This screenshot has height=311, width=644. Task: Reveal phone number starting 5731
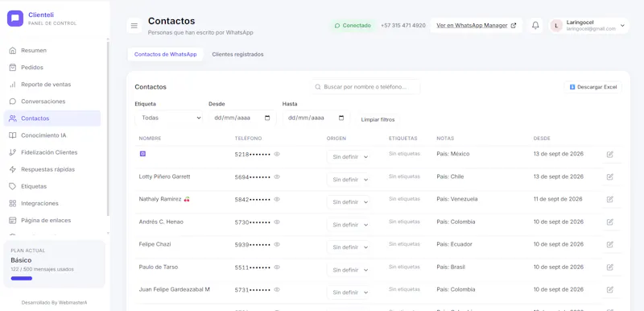click(x=277, y=289)
